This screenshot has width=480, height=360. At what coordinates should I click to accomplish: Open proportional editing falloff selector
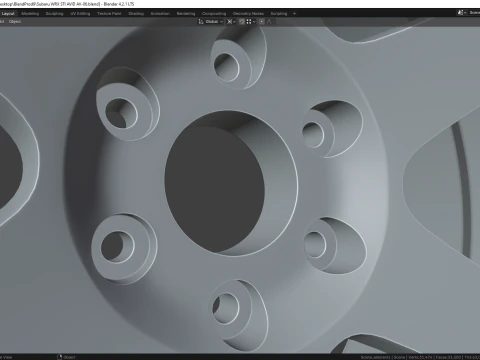(x=269, y=22)
